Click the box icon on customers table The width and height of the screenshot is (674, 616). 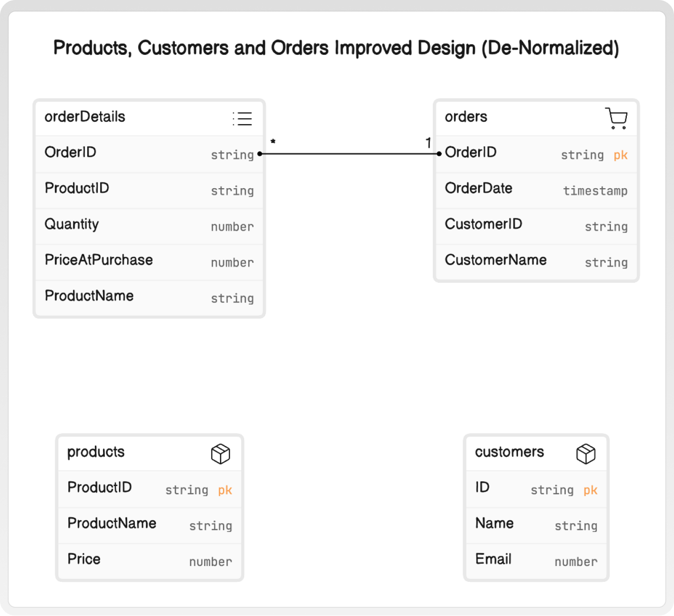click(x=586, y=454)
